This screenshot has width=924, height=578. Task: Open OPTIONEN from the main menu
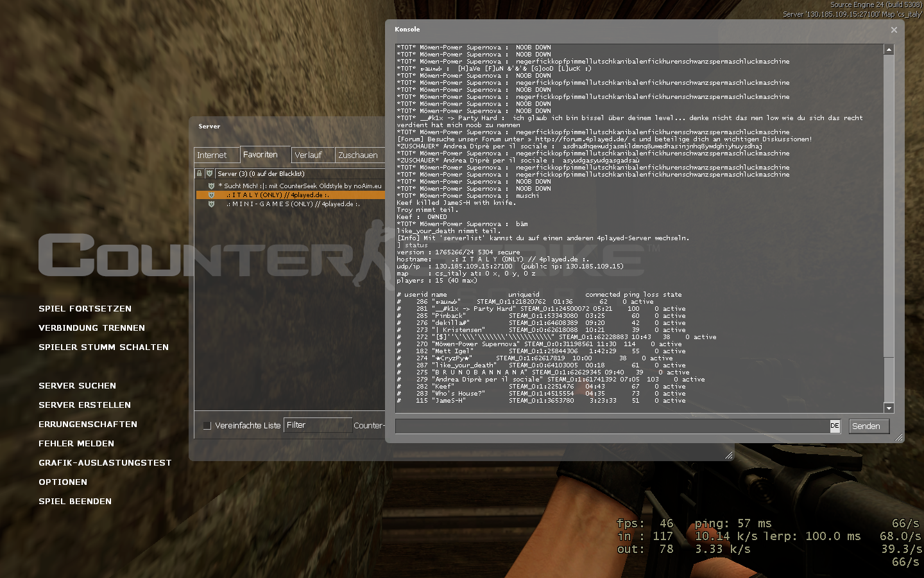[63, 482]
